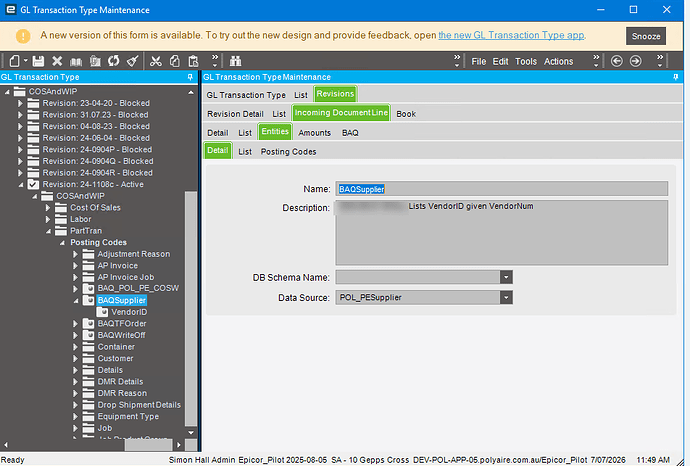Collapse the BAQSupplier tree node
690x466 pixels.
pos(76,301)
